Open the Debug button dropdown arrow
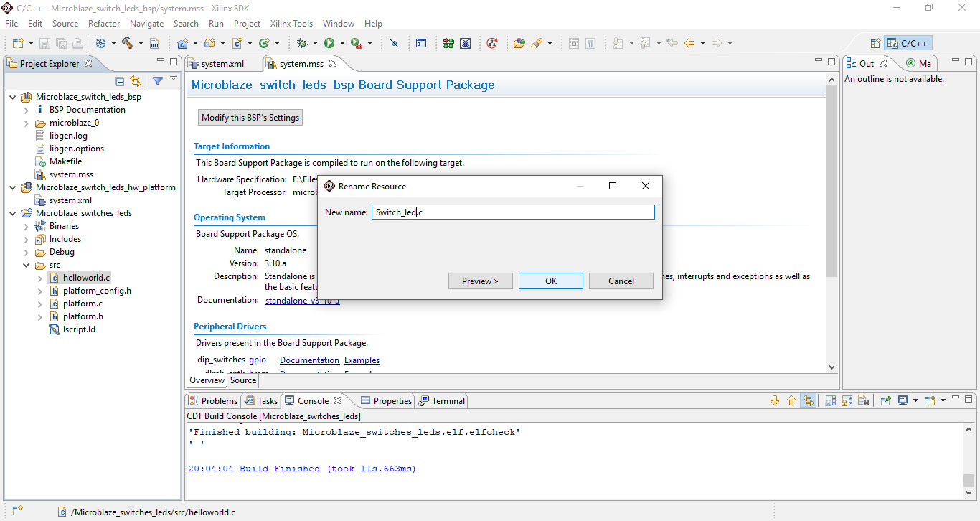 315,43
